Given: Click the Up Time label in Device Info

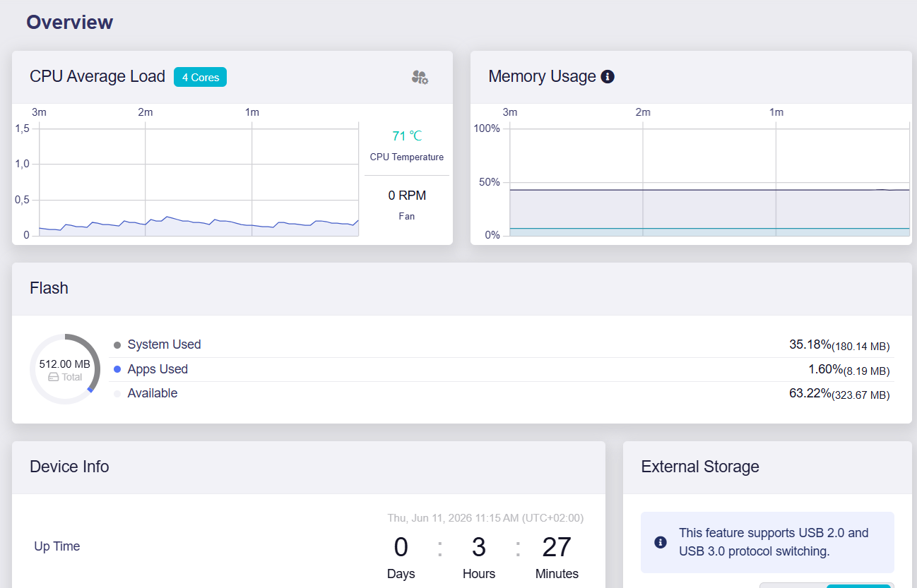Looking at the screenshot, I should click(x=57, y=546).
